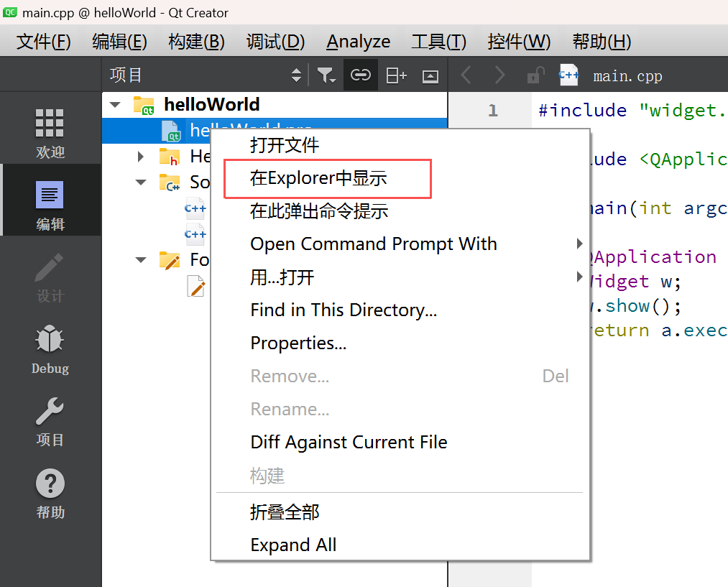Image resolution: width=728 pixels, height=587 pixels.
Task: Choose 折叠全部 (collapse all)
Action: 400,512
